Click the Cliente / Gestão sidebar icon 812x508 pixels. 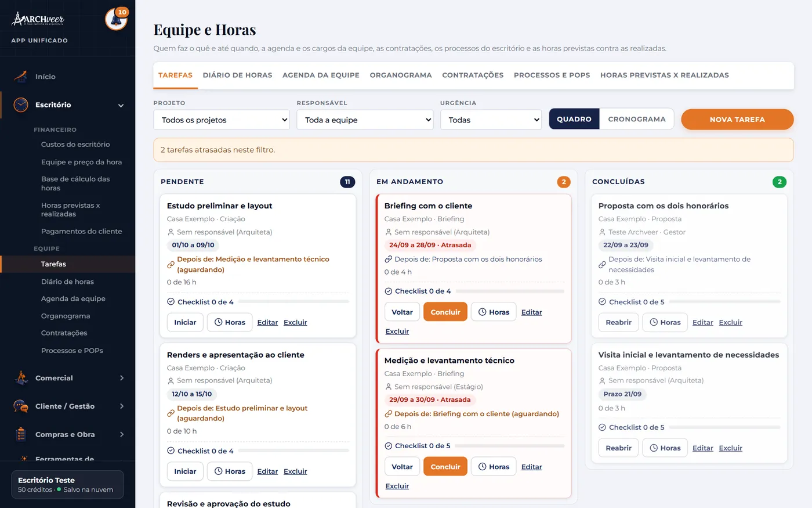[21, 406]
